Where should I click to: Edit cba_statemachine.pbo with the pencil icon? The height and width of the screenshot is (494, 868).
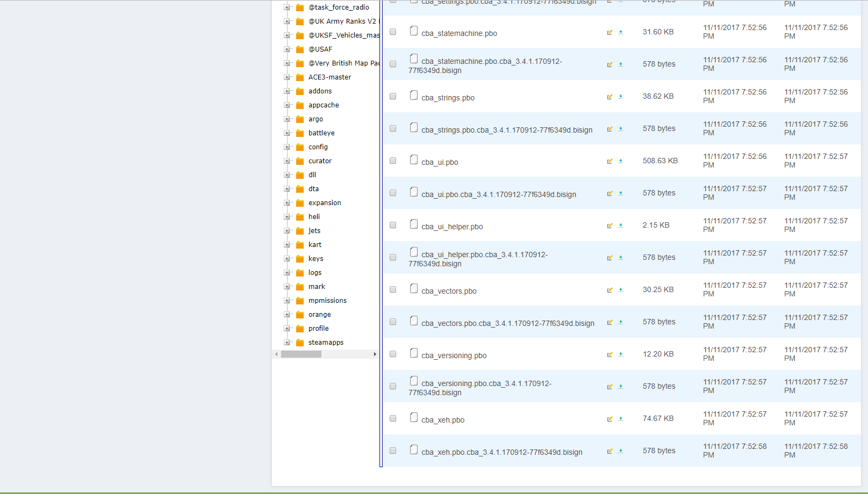609,32
